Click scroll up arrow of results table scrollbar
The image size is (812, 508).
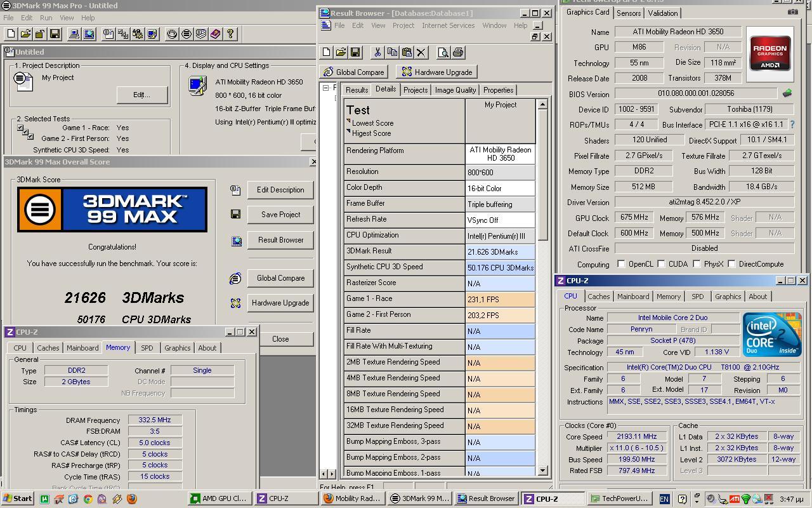pos(542,104)
